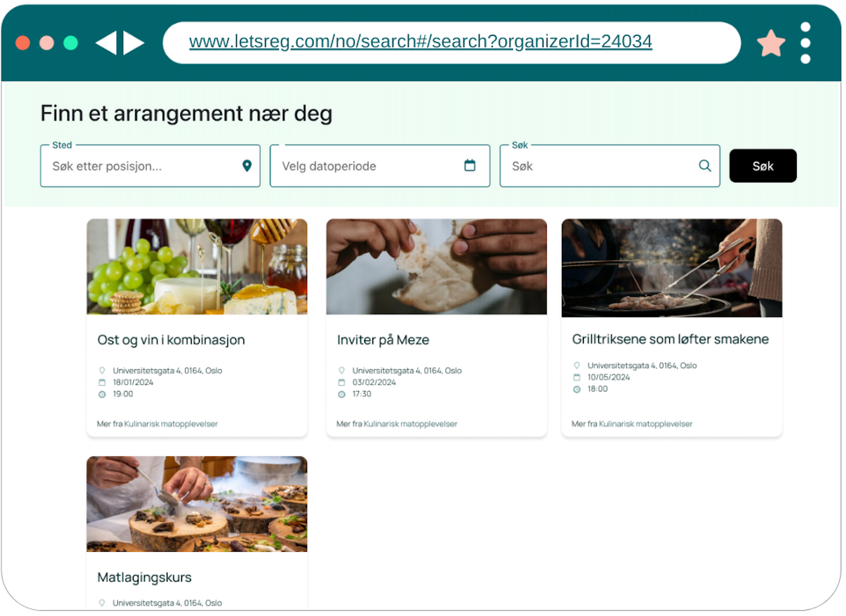Click the location pin in Sted field
The height and width of the screenshot is (616, 846).
tap(247, 166)
